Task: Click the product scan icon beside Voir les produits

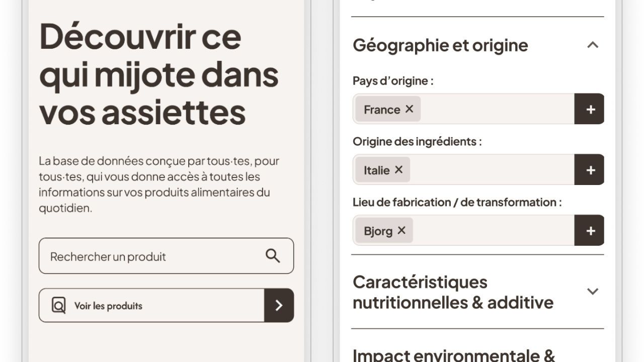Action: click(59, 306)
